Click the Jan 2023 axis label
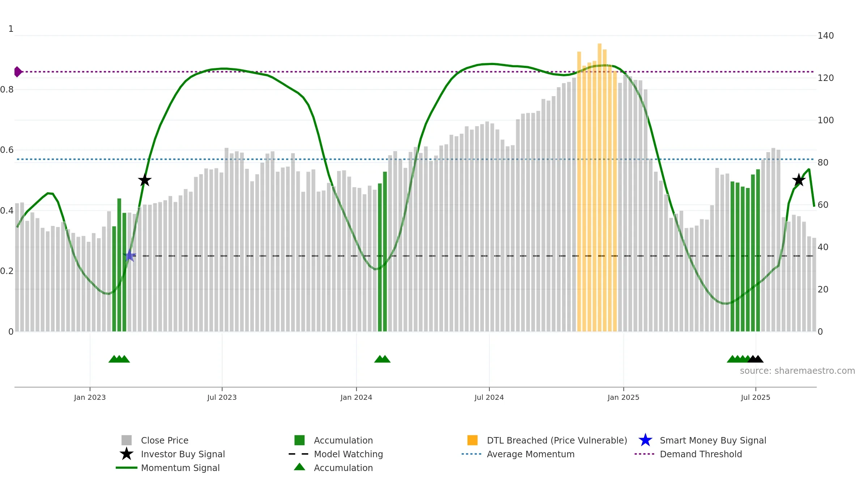The width and height of the screenshot is (868, 488). [x=90, y=398]
